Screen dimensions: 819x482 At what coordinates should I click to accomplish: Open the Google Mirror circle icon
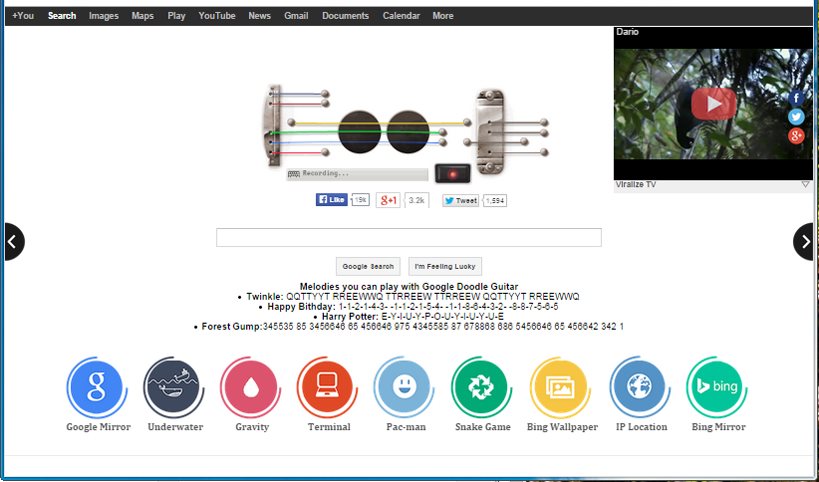pyautogui.click(x=97, y=387)
